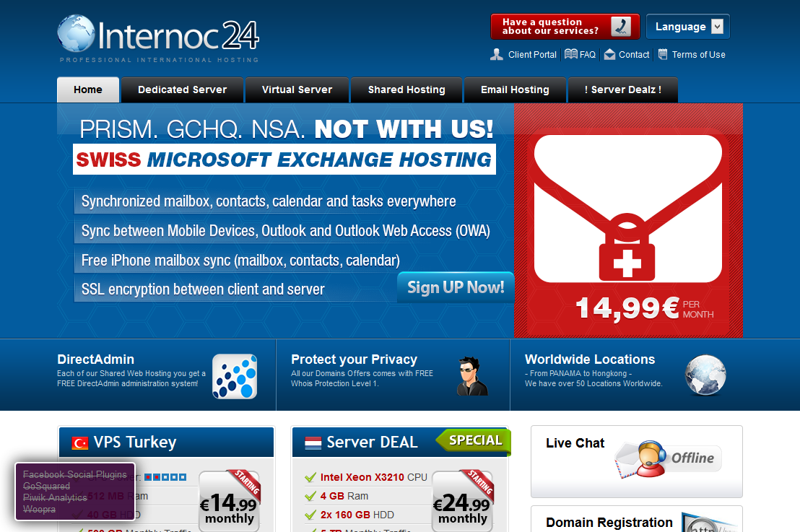Screen dimensions: 800x532
Task: Click Have a question about our services
Action: [565, 27]
